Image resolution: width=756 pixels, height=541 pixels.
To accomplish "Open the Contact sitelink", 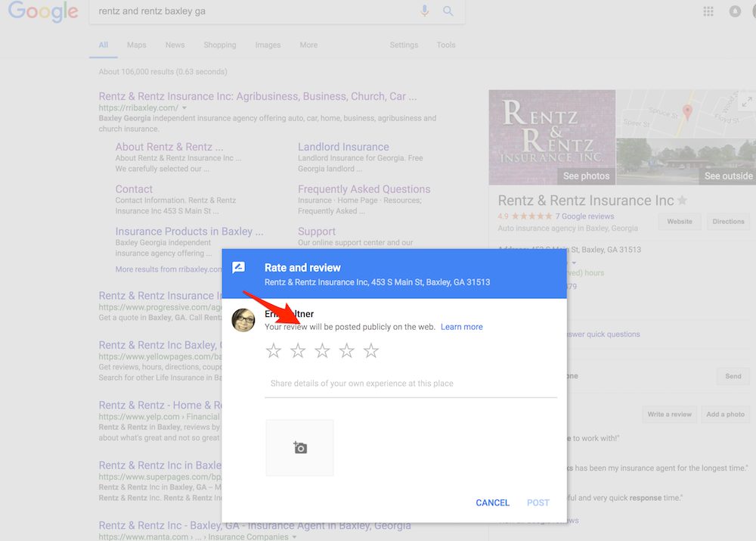I will 134,189.
